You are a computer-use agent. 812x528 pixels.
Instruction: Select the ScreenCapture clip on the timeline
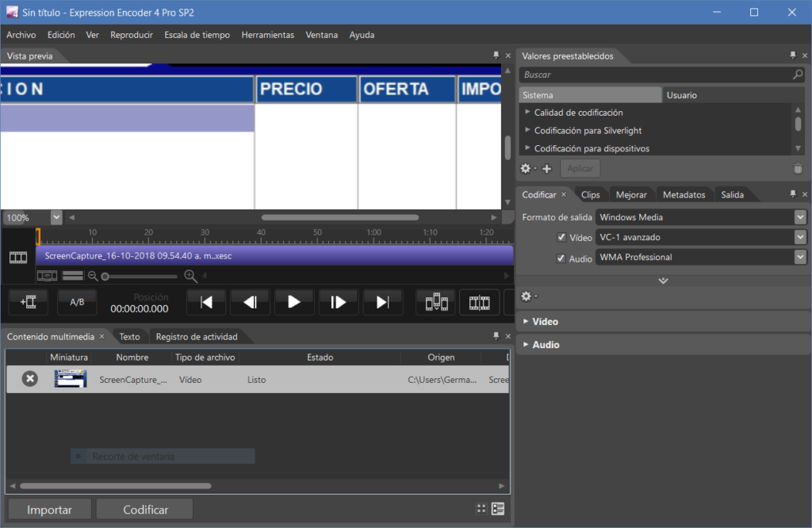pyautogui.click(x=270, y=254)
